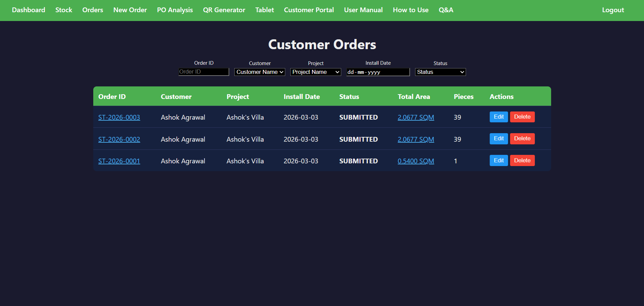Navigate to the Dashboard page

click(x=28, y=10)
